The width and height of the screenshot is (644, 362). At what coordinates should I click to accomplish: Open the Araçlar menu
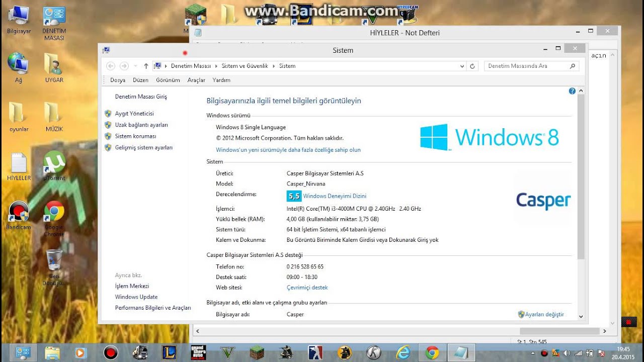pos(196,80)
